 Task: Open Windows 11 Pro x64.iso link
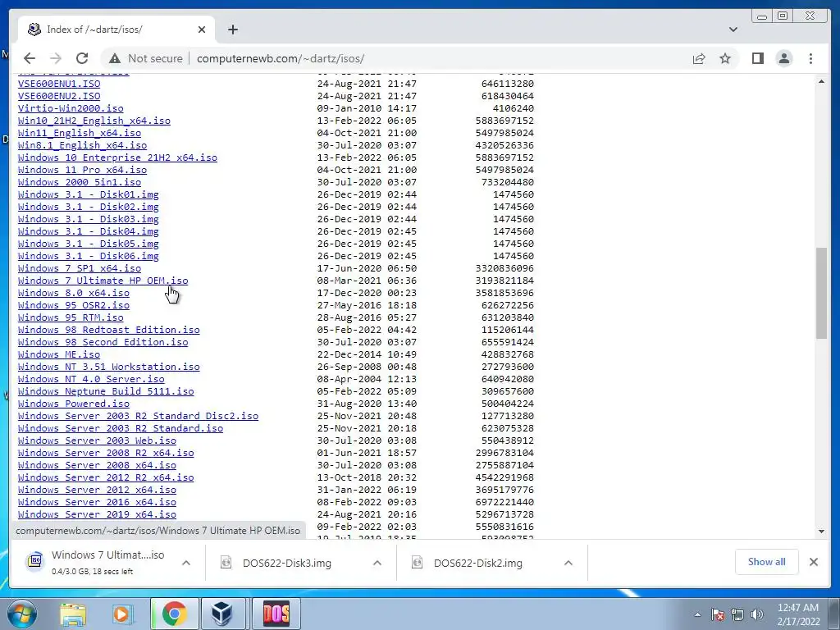83,170
